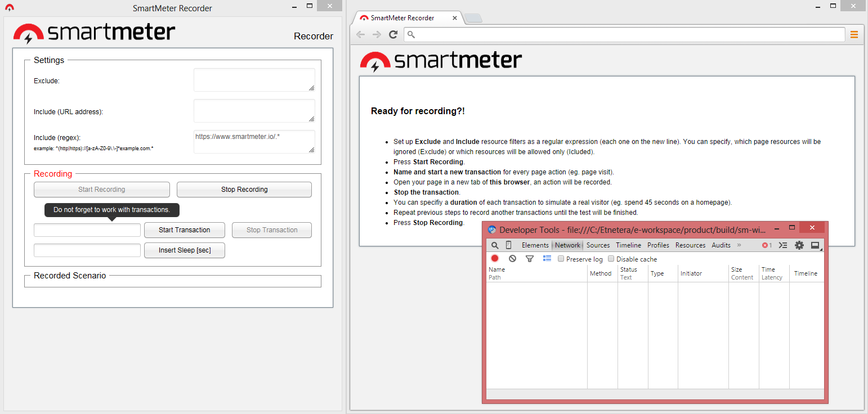Click the smartmeter logo in the Recorder window

94,33
